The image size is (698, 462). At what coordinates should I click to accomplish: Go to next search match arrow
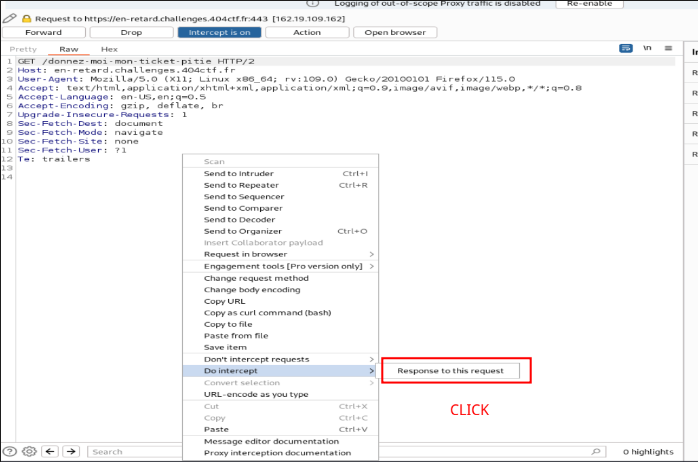pyautogui.click(x=71, y=452)
